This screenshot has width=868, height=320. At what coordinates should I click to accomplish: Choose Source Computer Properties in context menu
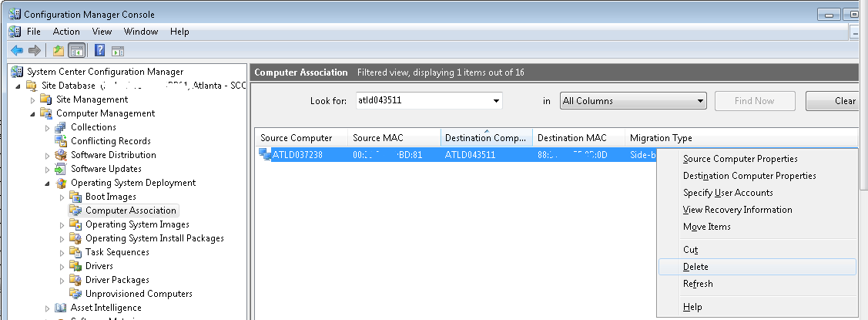[x=757, y=159]
